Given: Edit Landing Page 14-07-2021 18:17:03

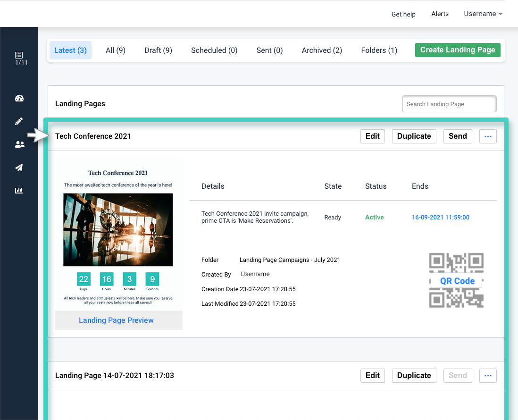Looking at the screenshot, I should pos(373,375).
